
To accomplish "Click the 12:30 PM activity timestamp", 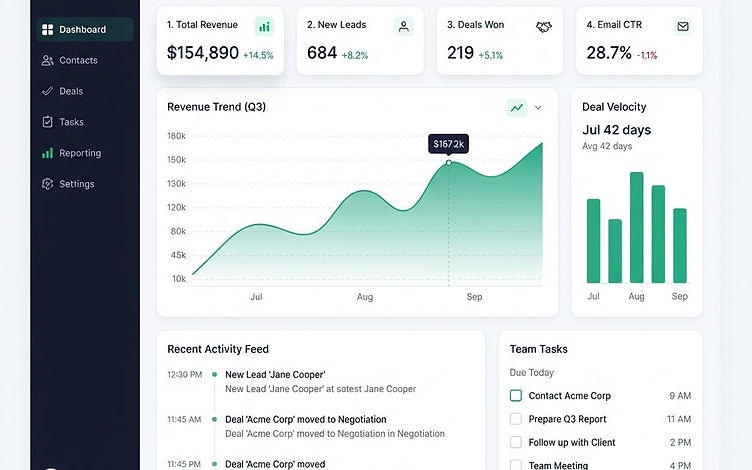I will pos(185,375).
